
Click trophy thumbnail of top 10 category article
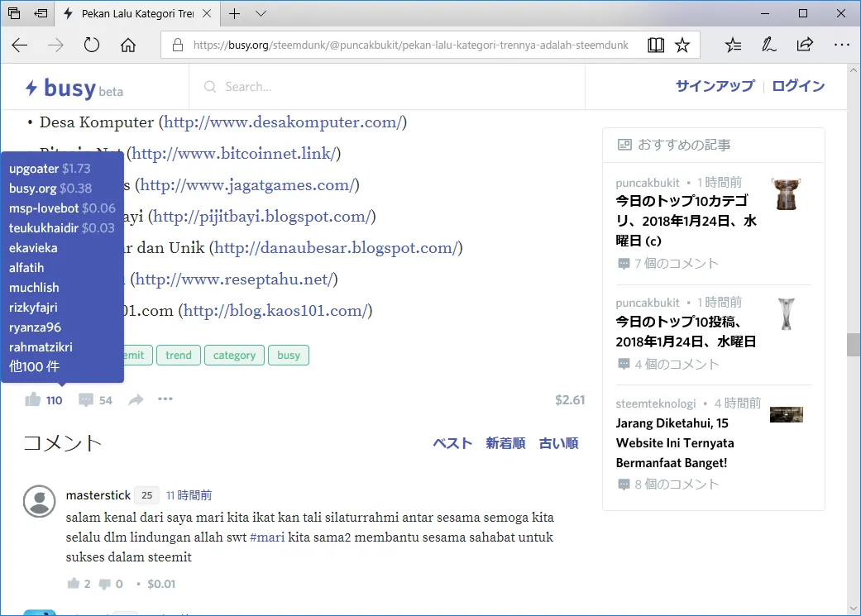coord(786,193)
